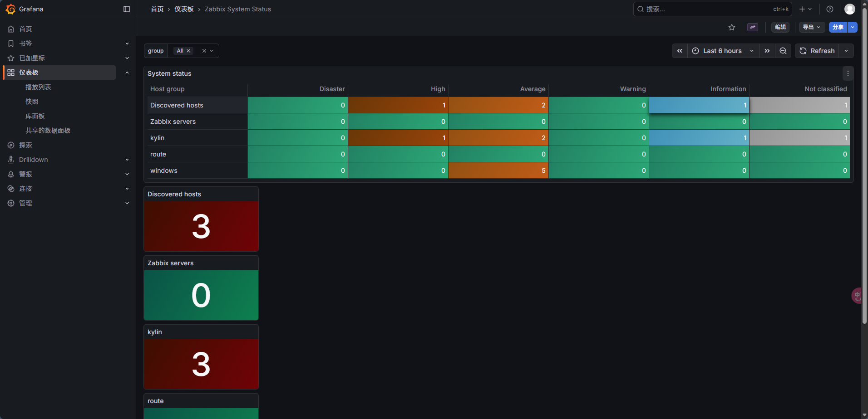
Task: Shift time range backward
Action: click(x=680, y=51)
